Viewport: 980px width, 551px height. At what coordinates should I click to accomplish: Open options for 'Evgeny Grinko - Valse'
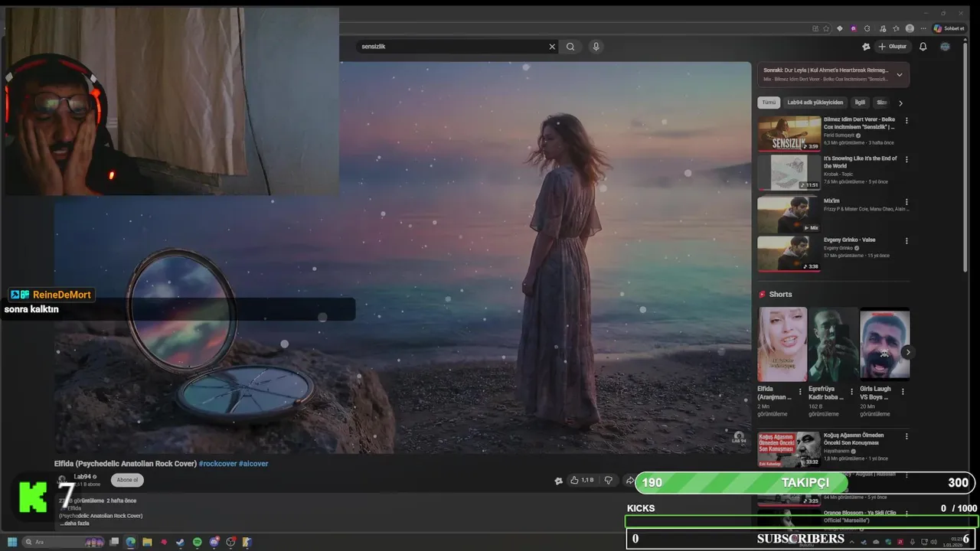(x=906, y=240)
